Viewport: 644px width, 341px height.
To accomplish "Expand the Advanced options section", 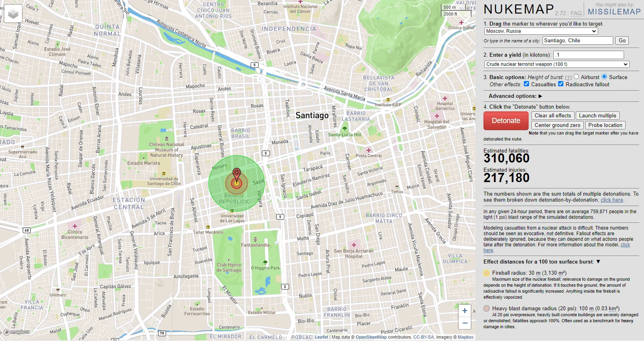I will click(x=515, y=96).
